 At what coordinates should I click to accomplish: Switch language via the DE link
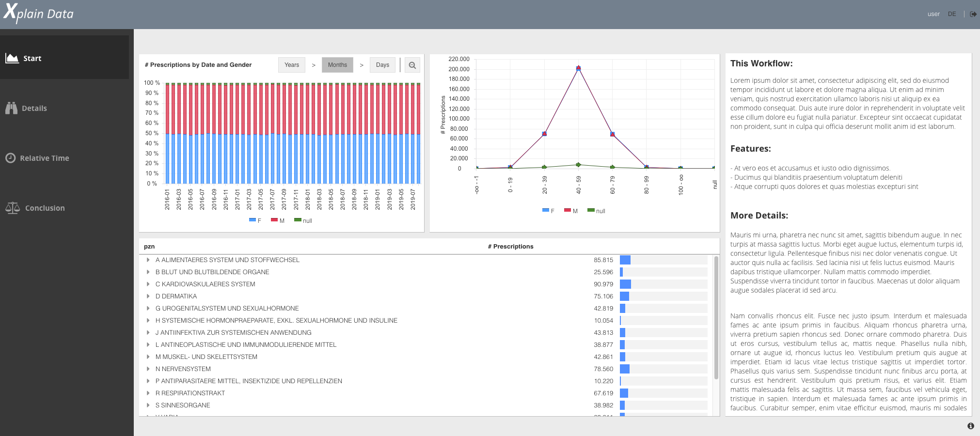[x=952, y=14]
